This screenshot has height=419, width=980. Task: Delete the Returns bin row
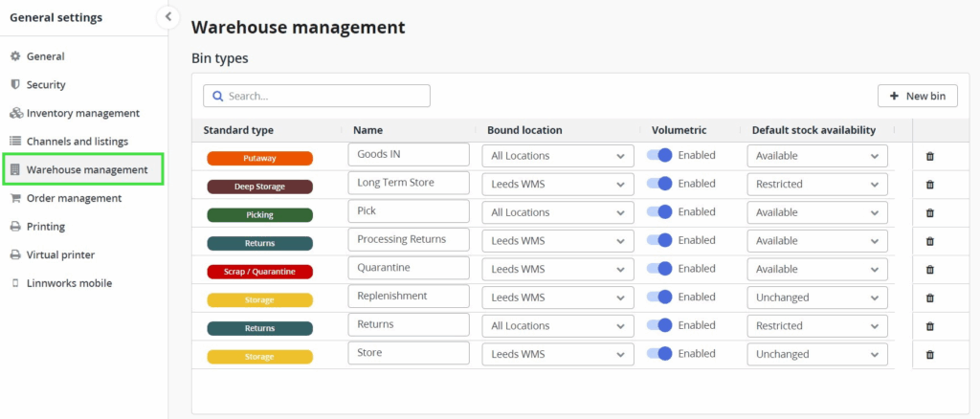[x=929, y=326]
